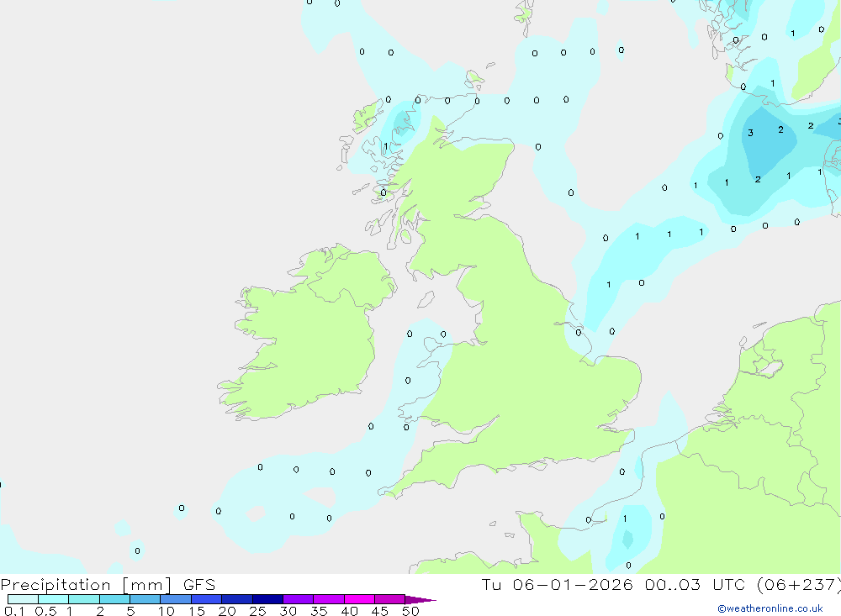Click the "10" legend scale label
Viewport: 841px width, 616px height.
[x=167, y=611]
